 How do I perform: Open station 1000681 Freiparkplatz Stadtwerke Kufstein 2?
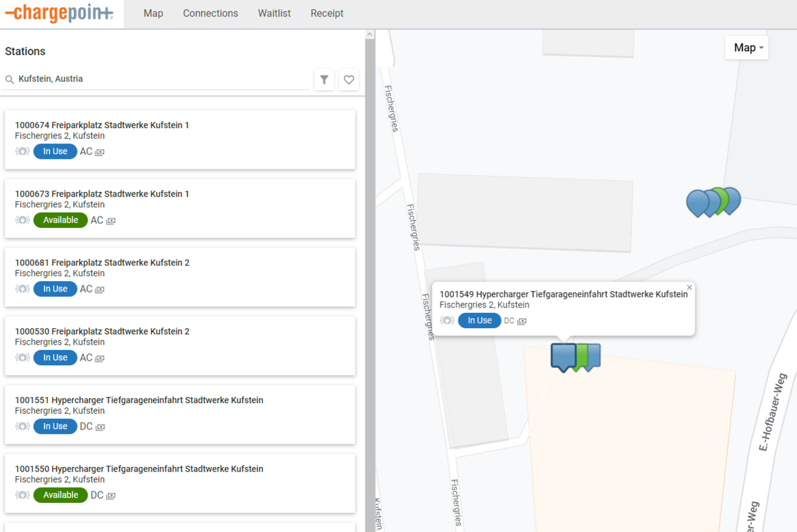coord(180,277)
